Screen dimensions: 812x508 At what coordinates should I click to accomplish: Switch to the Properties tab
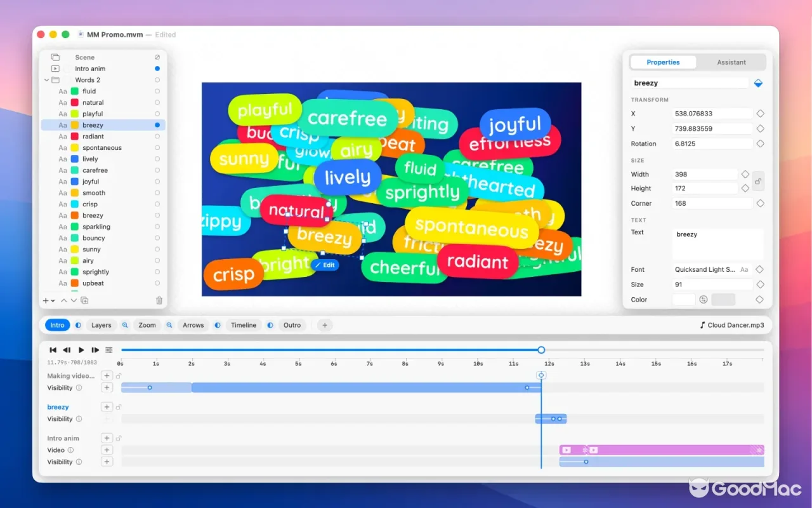[x=663, y=62]
